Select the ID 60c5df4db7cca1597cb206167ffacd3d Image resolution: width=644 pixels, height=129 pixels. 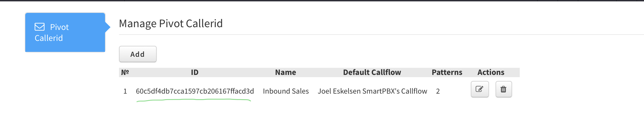pyautogui.click(x=195, y=91)
